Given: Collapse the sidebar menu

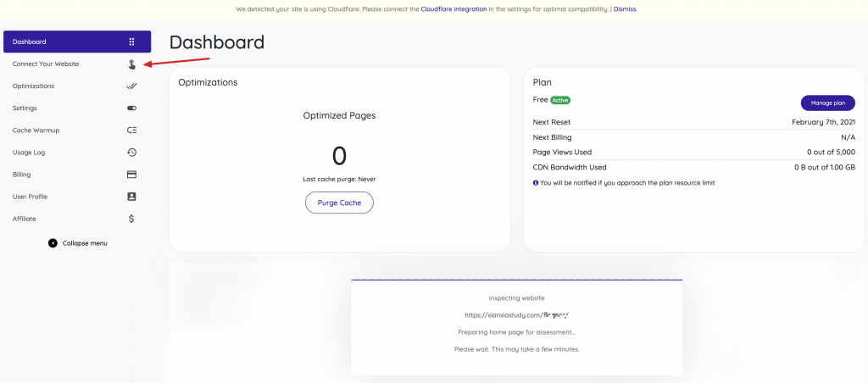Looking at the screenshot, I should 78,243.
